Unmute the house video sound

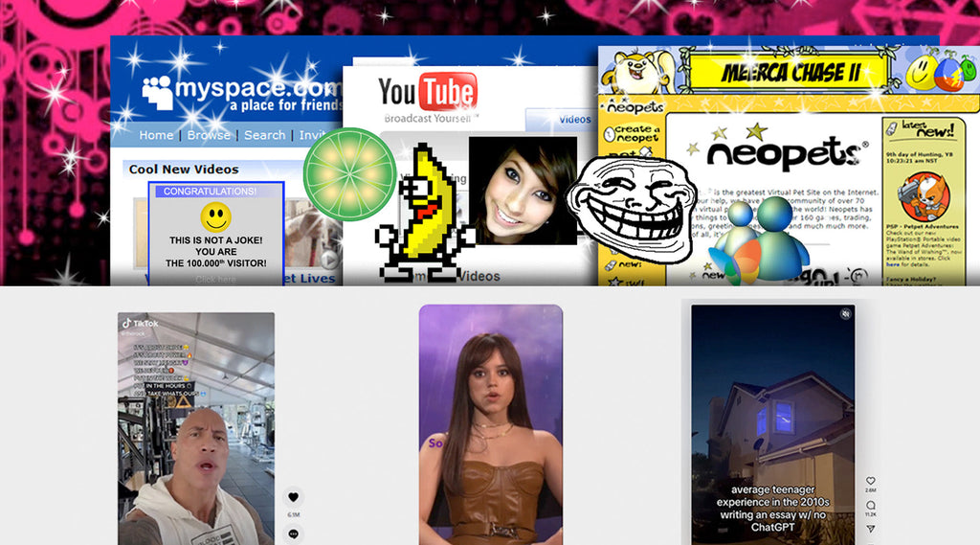tap(846, 313)
